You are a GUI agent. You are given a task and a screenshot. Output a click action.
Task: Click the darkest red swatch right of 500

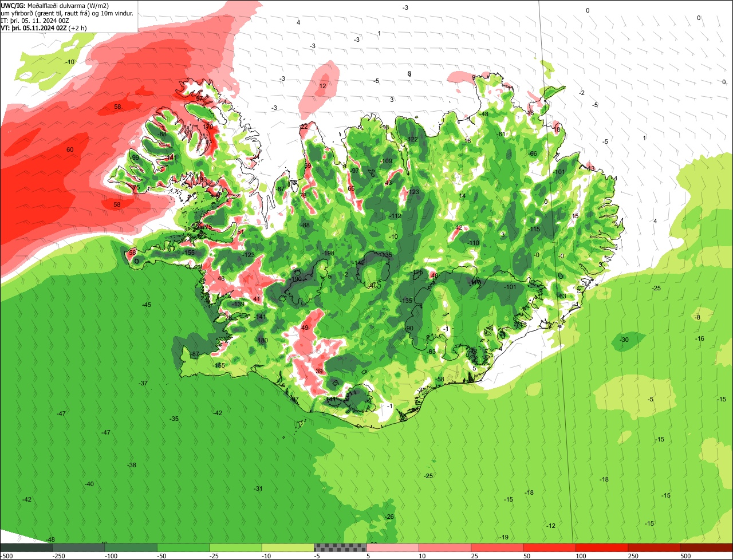(707, 548)
